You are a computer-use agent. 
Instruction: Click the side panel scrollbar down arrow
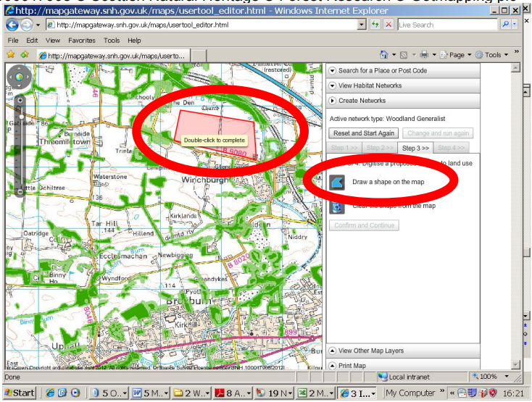(516, 365)
